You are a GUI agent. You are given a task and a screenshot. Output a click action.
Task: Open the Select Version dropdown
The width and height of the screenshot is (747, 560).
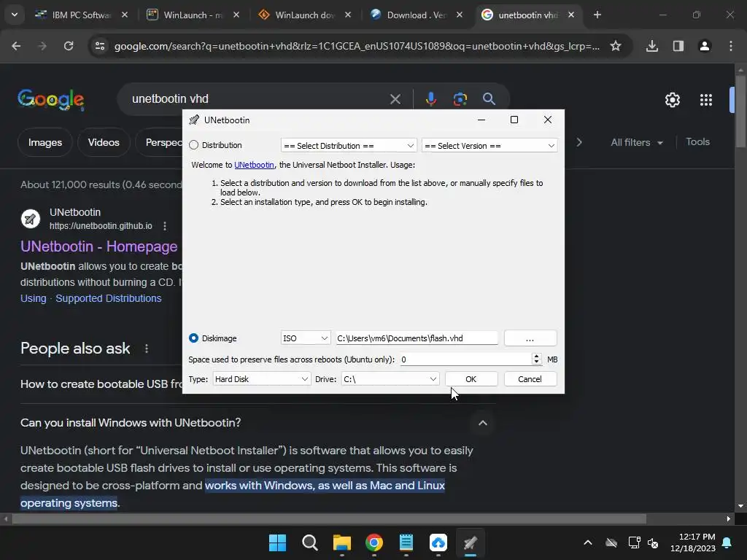click(489, 145)
